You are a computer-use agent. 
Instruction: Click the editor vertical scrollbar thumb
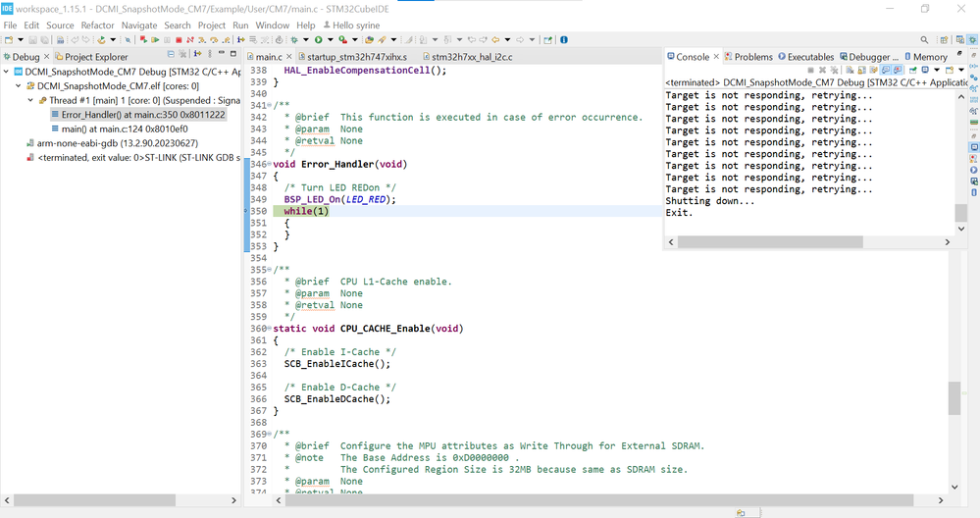pyautogui.click(x=954, y=397)
